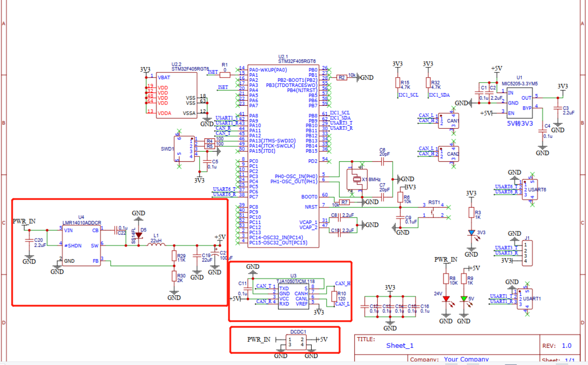588x365 pixels.
Task: Click the R1 0-ohm resistor symbol
Action: point(225,74)
